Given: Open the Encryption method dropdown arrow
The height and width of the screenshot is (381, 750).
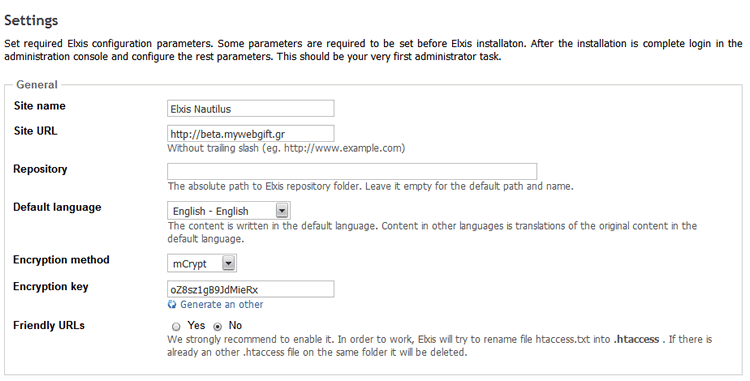Looking at the screenshot, I should pyautogui.click(x=229, y=263).
